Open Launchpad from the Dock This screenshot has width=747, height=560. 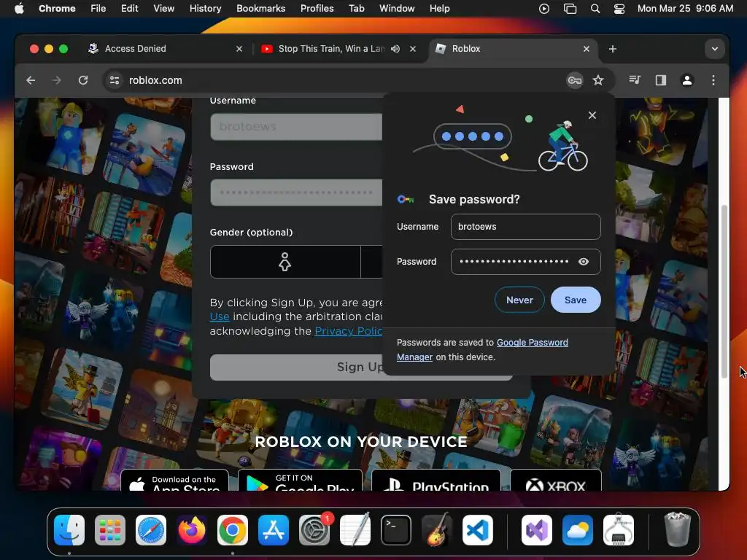pyautogui.click(x=110, y=530)
